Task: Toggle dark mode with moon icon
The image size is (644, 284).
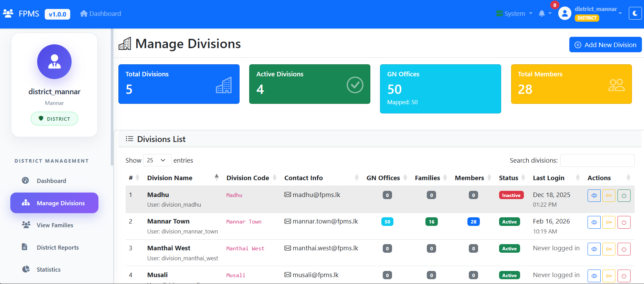Action: (635, 13)
